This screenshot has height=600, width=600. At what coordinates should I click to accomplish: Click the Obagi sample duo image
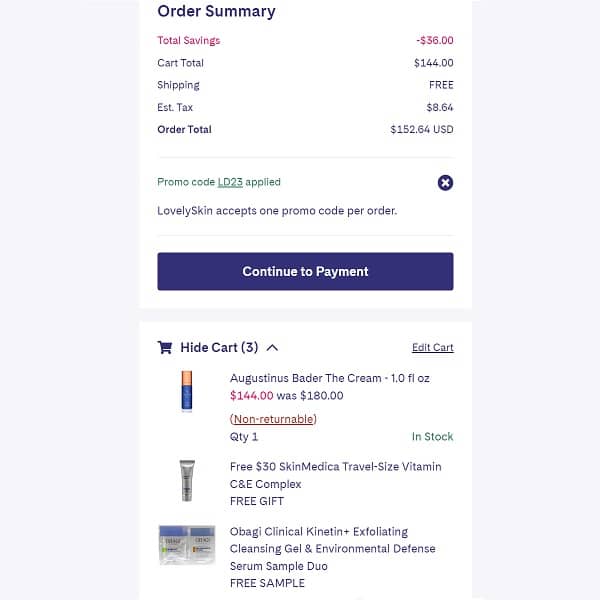187,545
